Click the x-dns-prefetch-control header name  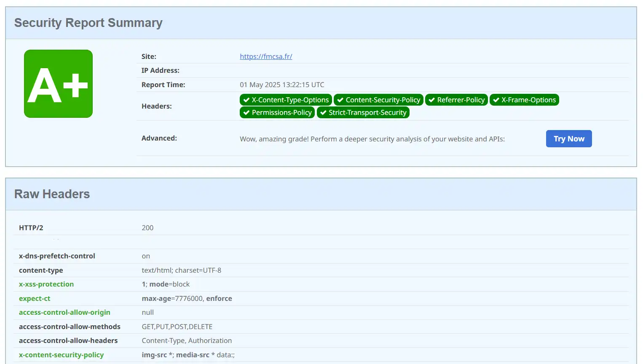pyautogui.click(x=57, y=256)
